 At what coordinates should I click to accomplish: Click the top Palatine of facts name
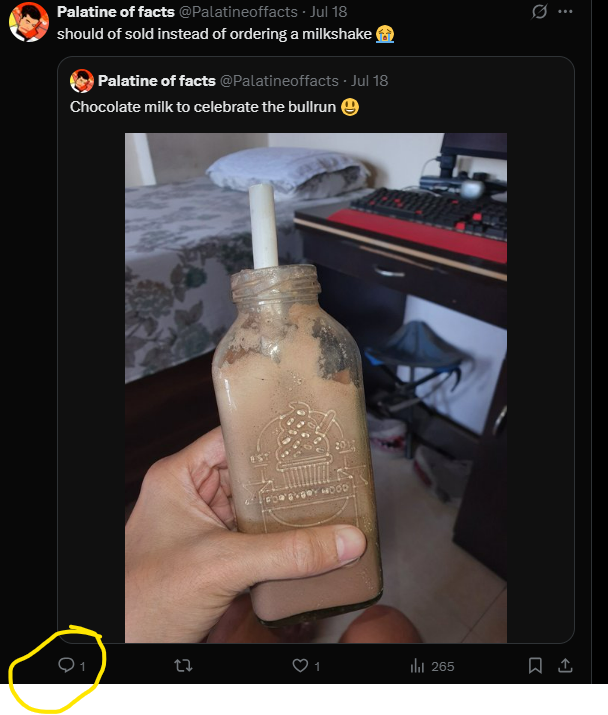click(x=115, y=12)
